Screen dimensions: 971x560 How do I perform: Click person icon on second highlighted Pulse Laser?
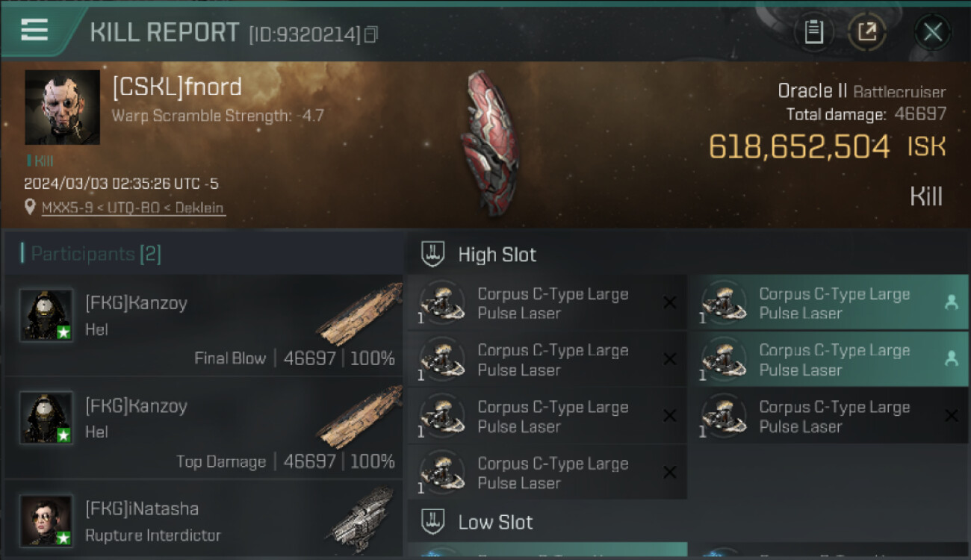tap(951, 359)
